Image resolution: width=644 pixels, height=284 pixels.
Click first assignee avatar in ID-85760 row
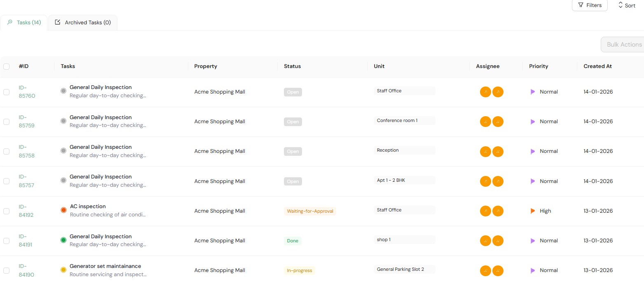tap(485, 92)
